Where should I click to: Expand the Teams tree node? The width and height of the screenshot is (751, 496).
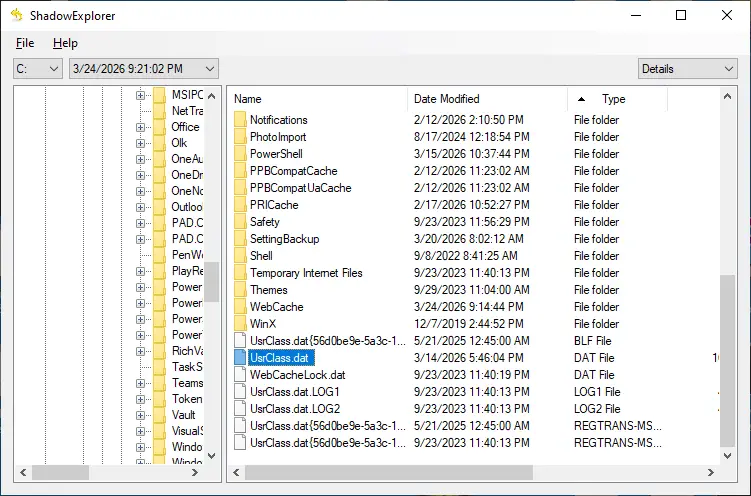(x=140, y=383)
